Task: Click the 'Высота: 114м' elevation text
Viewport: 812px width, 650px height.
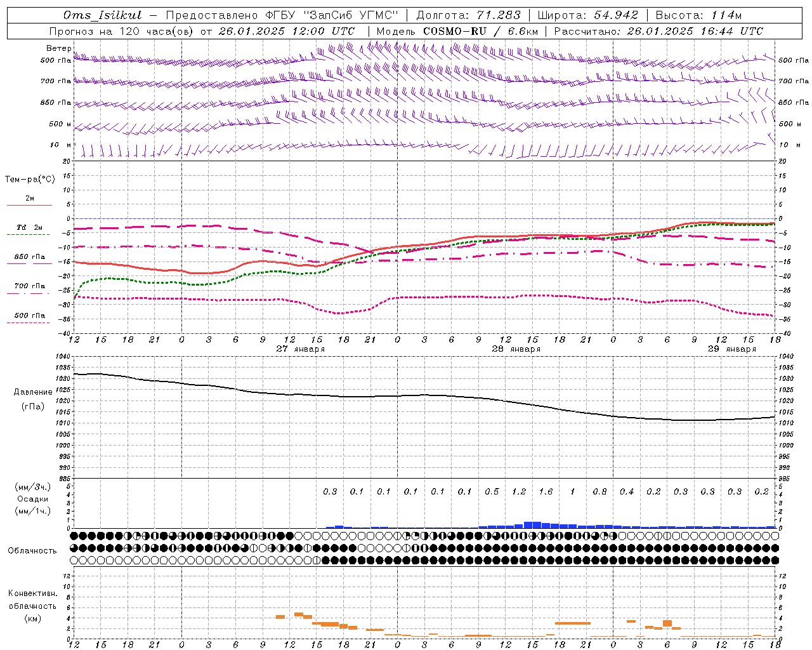Action: coord(698,15)
